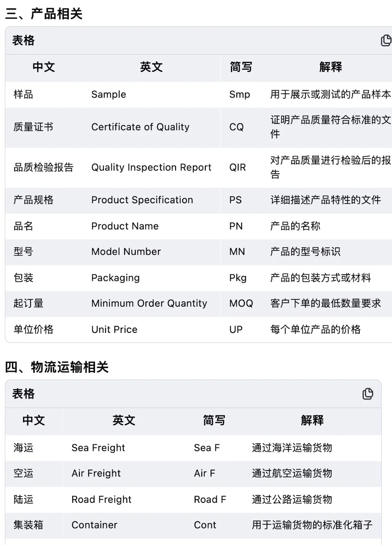The image size is (392, 545).
Task: Select the 'Air F' abbreviation cell
Action: (204, 474)
